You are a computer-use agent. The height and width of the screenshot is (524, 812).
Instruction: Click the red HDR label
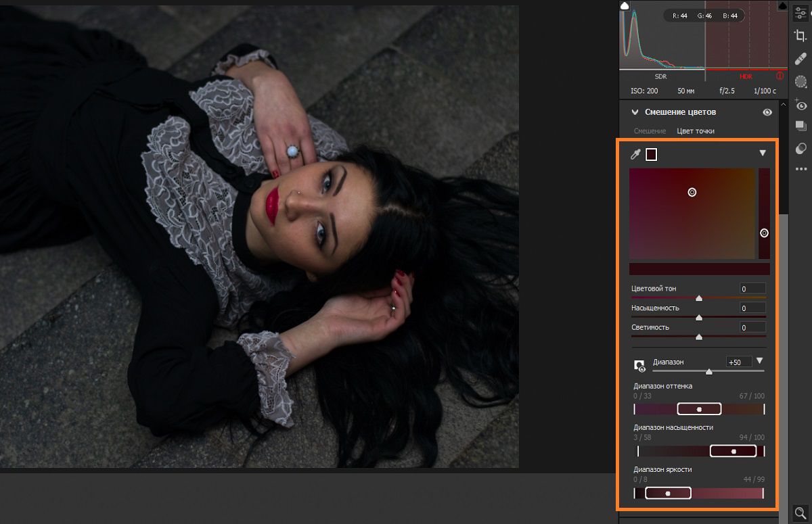[x=746, y=76]
